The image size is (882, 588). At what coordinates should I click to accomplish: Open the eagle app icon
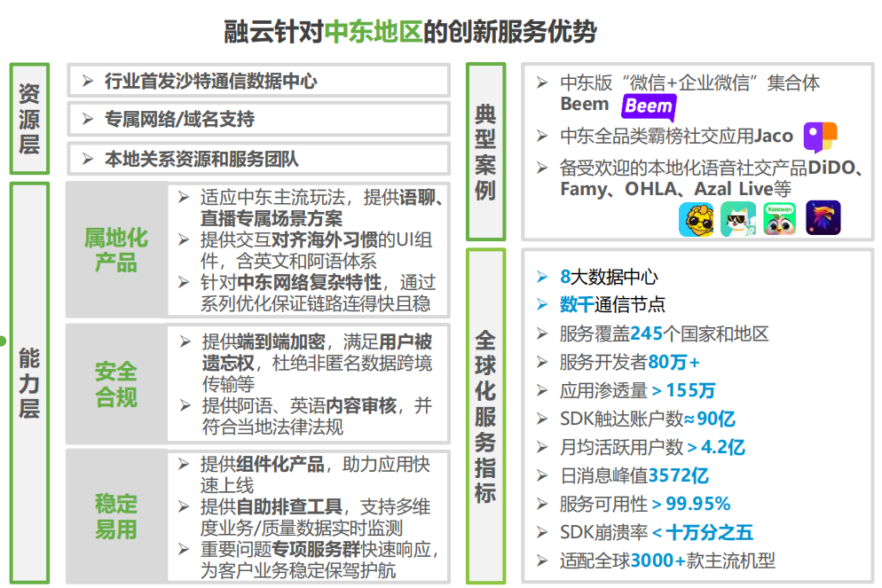[823, 218]
